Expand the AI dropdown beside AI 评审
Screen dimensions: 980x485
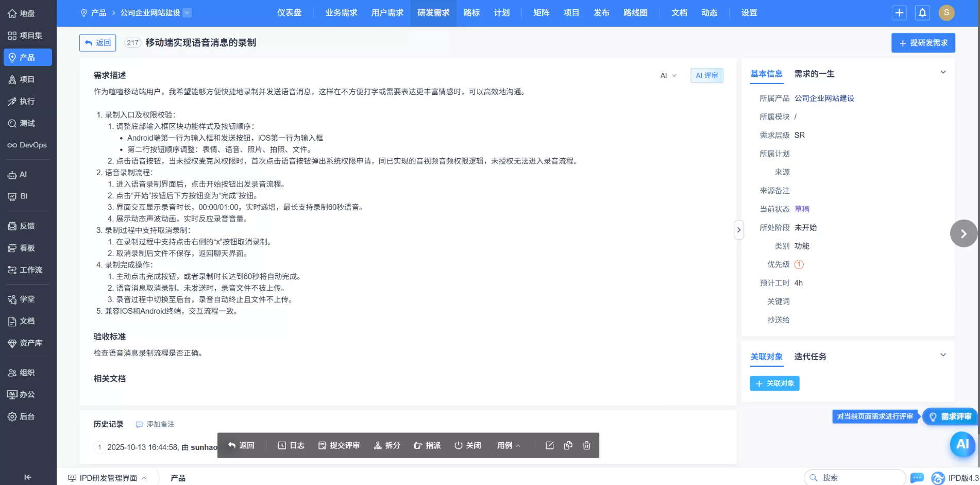click(x=668, y=76)
